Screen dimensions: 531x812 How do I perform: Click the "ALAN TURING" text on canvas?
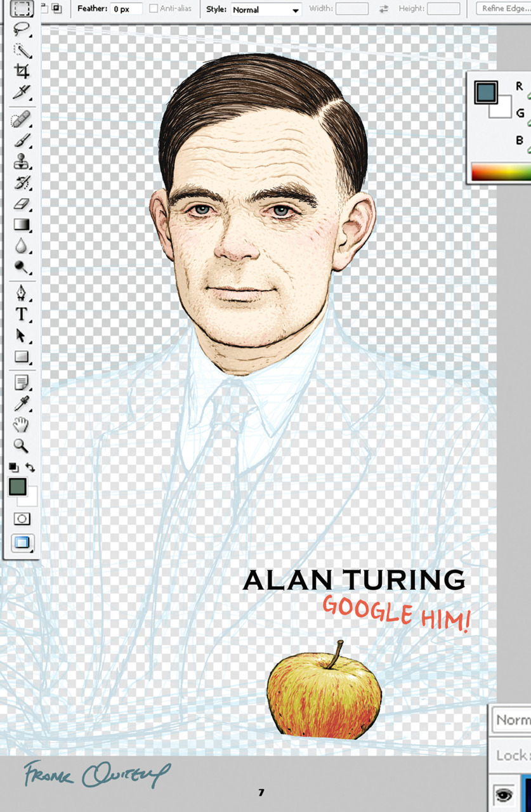[354, 580]
